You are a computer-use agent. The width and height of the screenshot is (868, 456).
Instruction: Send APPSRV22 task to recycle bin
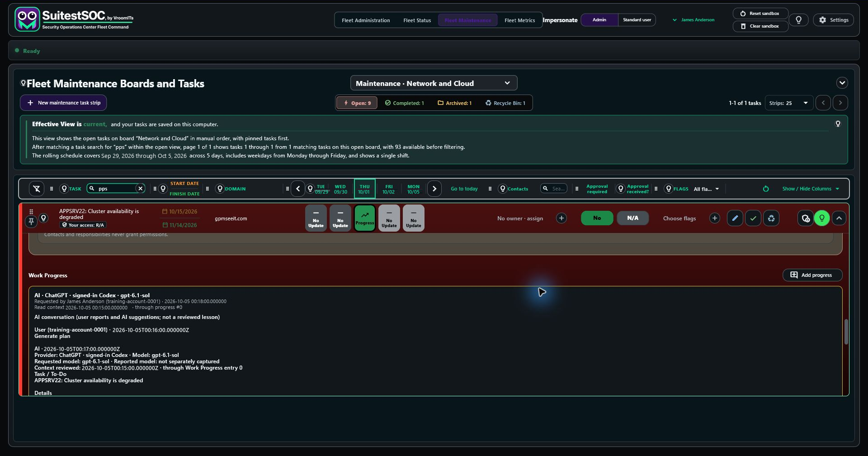[x=771, y=218]
